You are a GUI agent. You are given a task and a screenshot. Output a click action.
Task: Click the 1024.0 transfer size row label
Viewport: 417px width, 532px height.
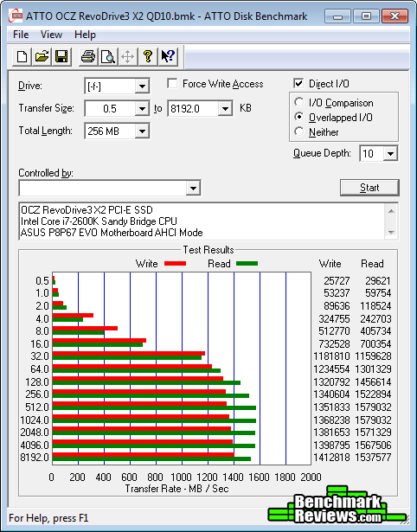[x=35, y=420]
